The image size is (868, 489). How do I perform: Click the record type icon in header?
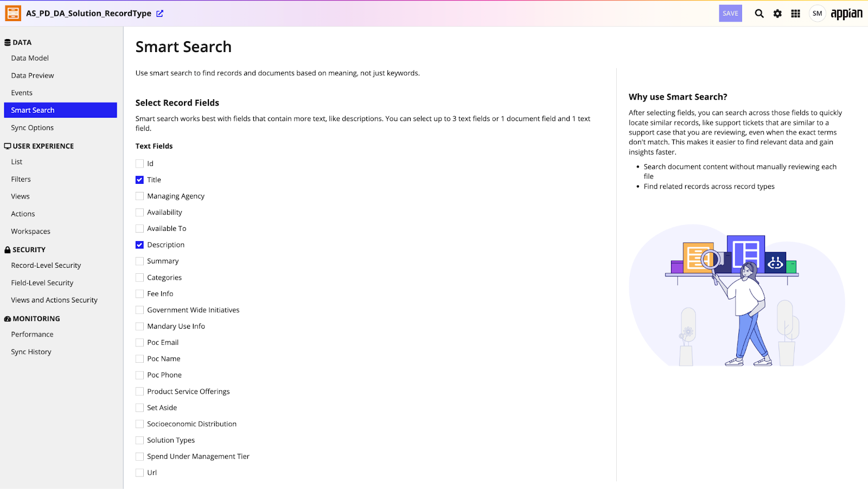tap(13, 13)
